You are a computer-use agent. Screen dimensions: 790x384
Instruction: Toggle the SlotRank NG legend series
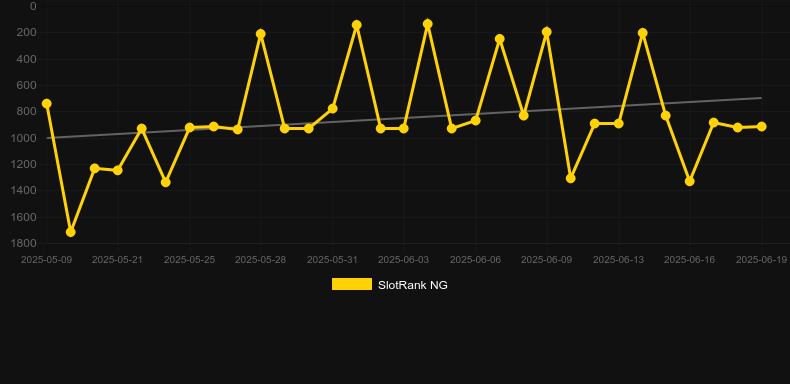[389, 285]
